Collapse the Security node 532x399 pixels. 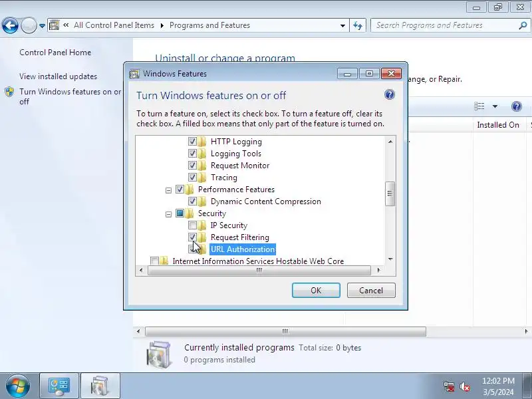coord(168,214)
